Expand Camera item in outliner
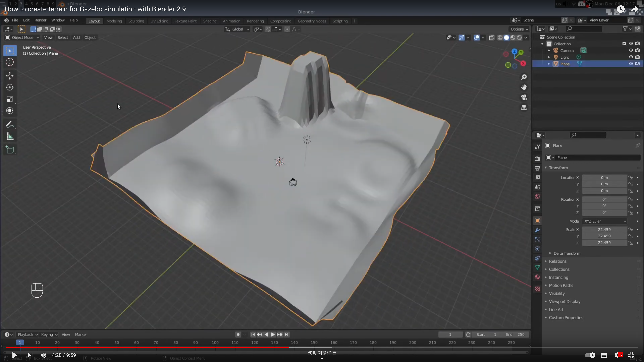The width and height of the screenshot is (644, 362). tap(549, 50)
